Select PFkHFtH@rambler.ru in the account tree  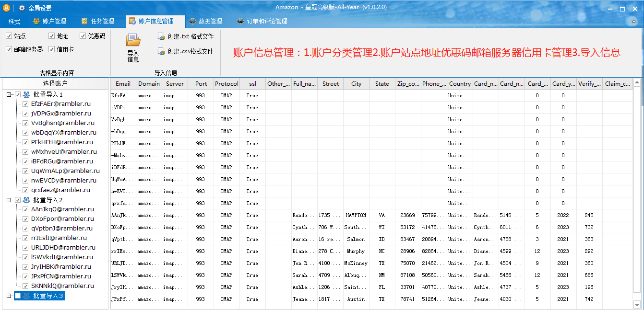pos(62,142)
